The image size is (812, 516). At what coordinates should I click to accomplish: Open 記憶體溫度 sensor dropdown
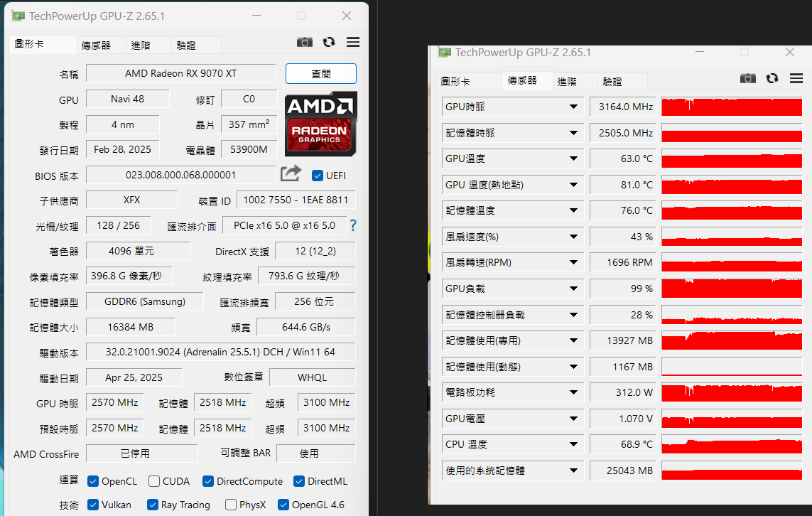tap(573, 210)
